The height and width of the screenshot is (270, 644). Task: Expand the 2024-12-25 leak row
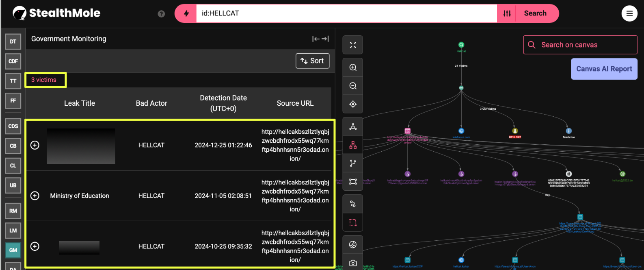point(35,145)
